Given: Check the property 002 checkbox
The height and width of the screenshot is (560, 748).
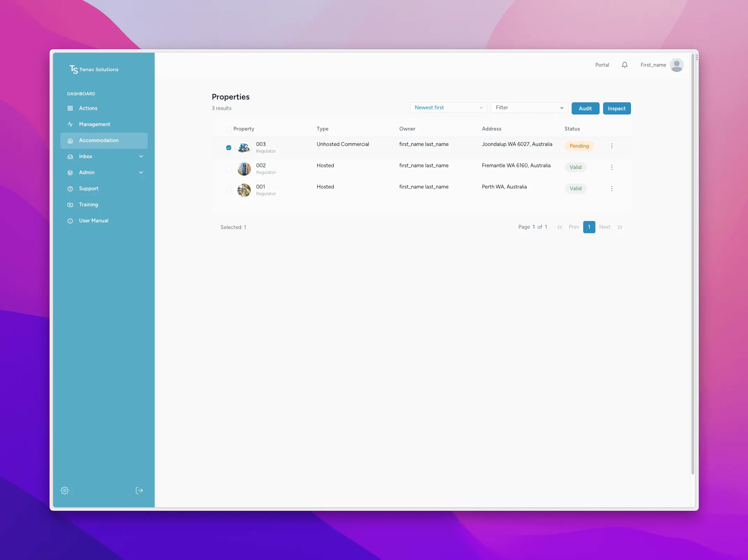Looking at the screenshot, I should (229, 169).
